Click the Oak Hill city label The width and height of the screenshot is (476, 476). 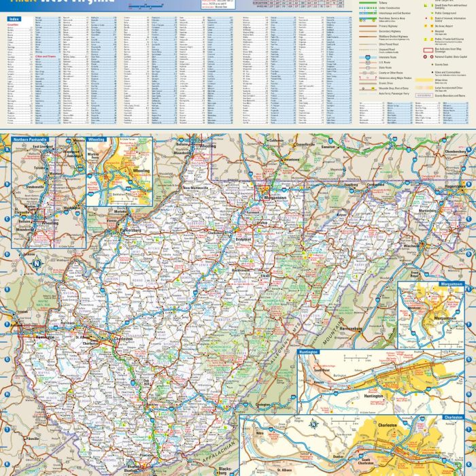pos(146,381)
